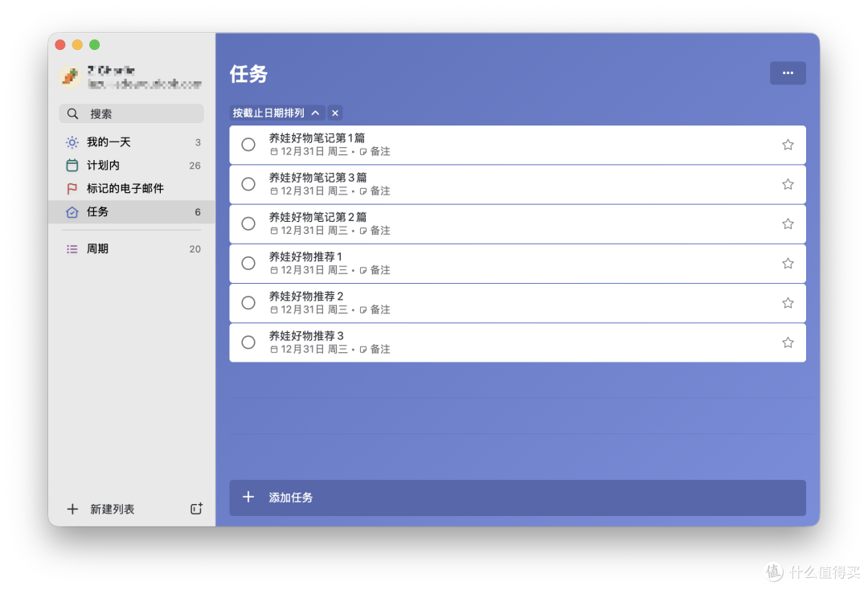The width and height of the screenshot is (868, 590).
Task: Star the task 养娃好物笔记第2篇
Action: [x=787, y=224]
